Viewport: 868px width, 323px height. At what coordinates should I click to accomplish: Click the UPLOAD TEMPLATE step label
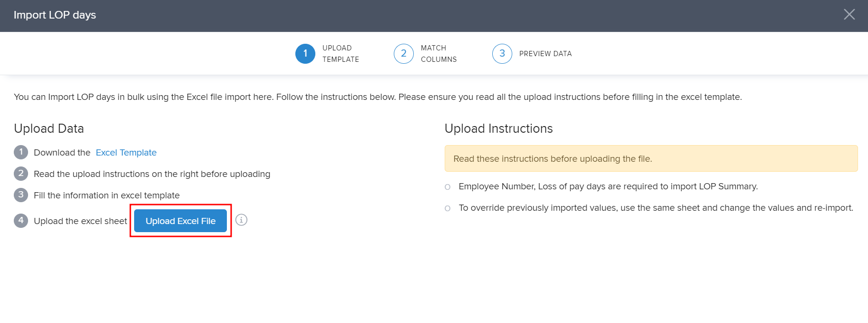(x=341, y=54)
